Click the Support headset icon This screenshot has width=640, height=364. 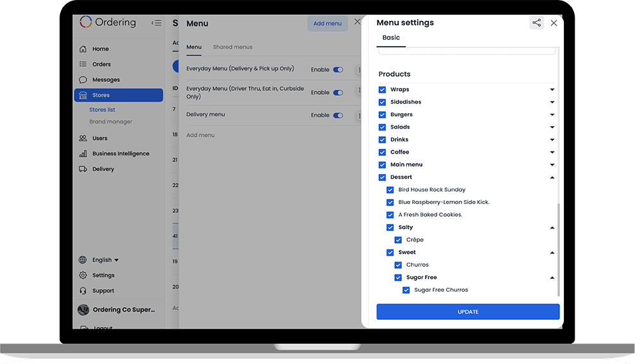pyautogui.click(x=83, y=290)
